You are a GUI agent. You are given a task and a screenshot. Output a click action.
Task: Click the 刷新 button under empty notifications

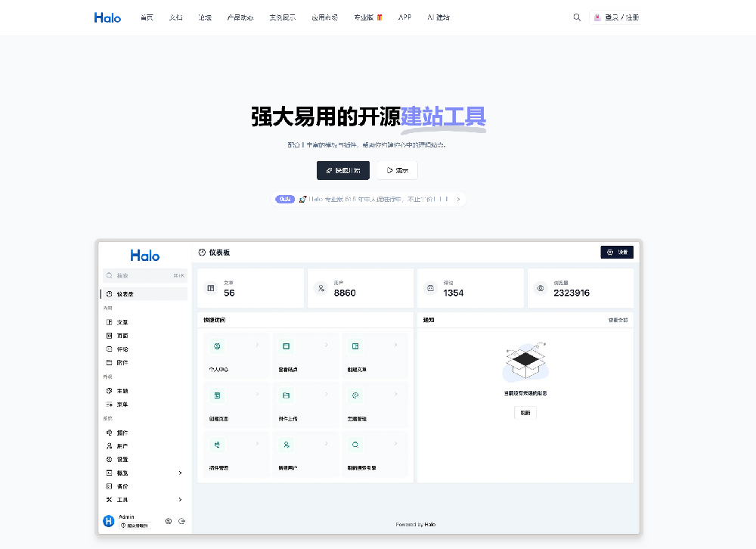coord(525,413)
